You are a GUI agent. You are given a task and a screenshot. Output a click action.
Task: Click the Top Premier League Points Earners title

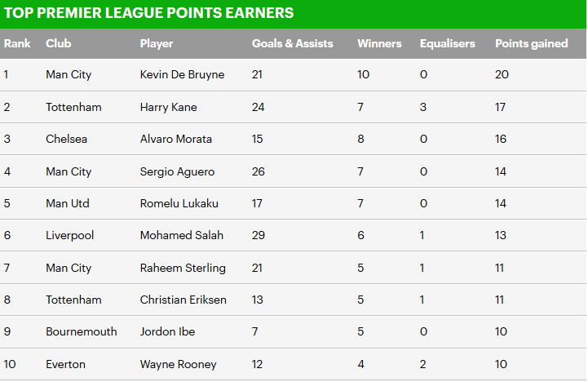coord(148,14)
